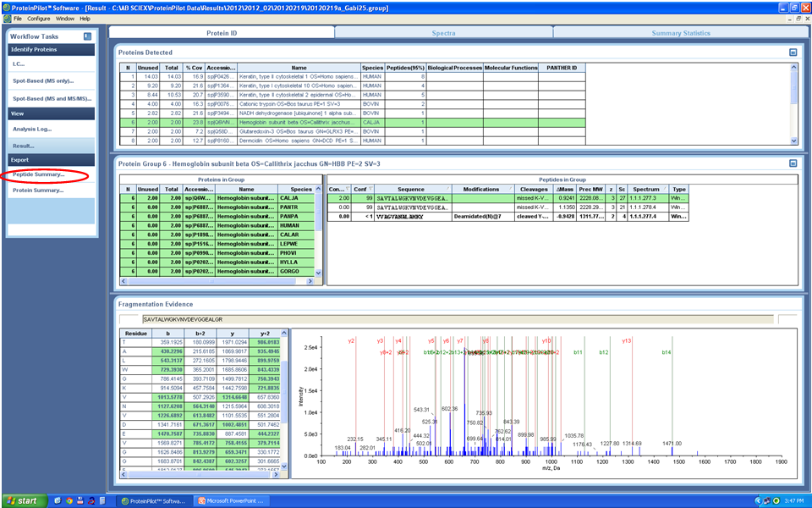Screen dimensions: 812x508
Task: Sort peptides by the Spectrum column header
Action: [x=648, y=189]
